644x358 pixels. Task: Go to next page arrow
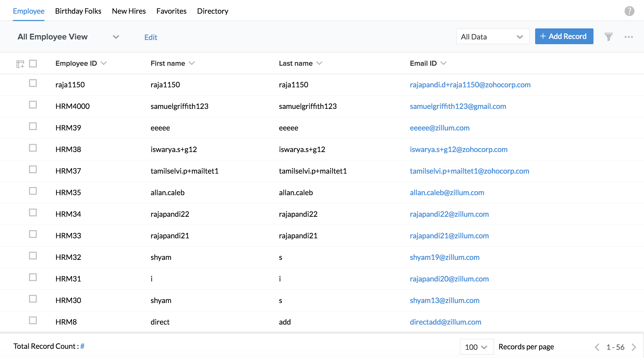[x=634, y=347]
